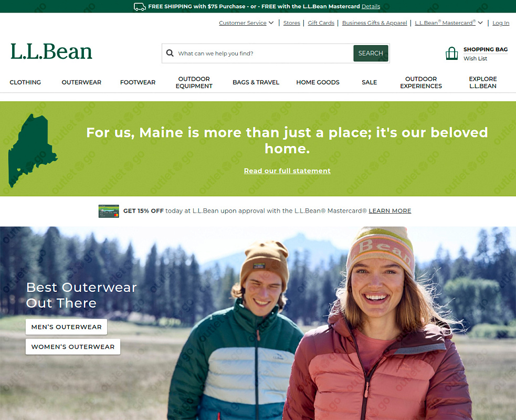516x420 pixels.
Task: Click the Log In link
Action: click(x=501, y=23)
